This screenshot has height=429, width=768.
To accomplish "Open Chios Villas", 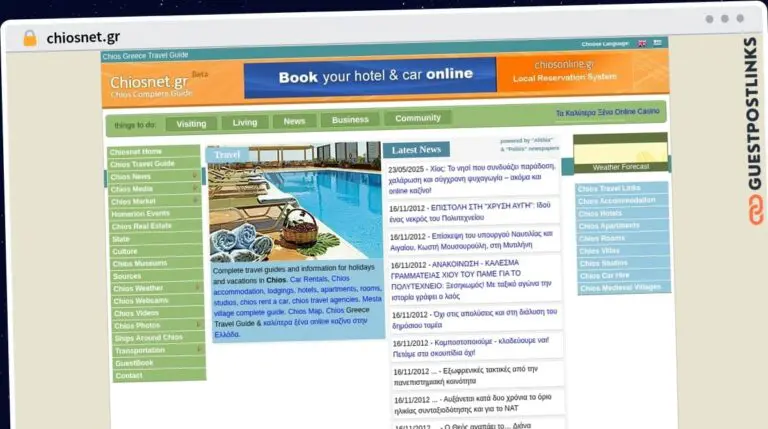I will coord(624,251).
